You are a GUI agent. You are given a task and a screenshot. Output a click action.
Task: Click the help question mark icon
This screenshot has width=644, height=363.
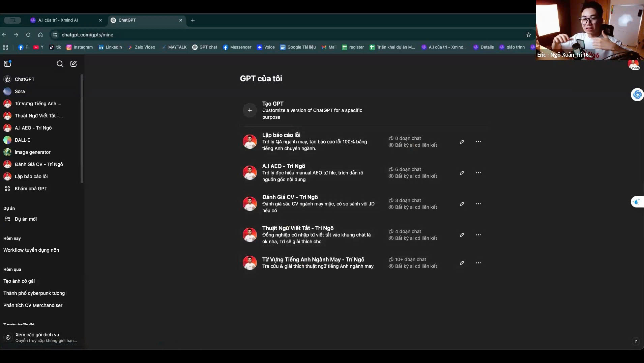tap(636, 341)
